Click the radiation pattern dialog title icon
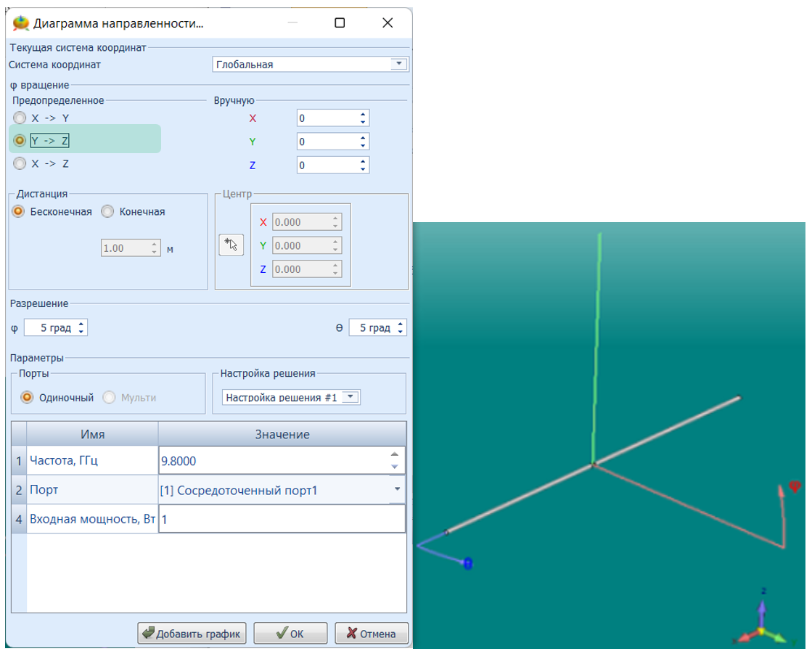This screenshot has width=812, height=654. tap(21, 23)
